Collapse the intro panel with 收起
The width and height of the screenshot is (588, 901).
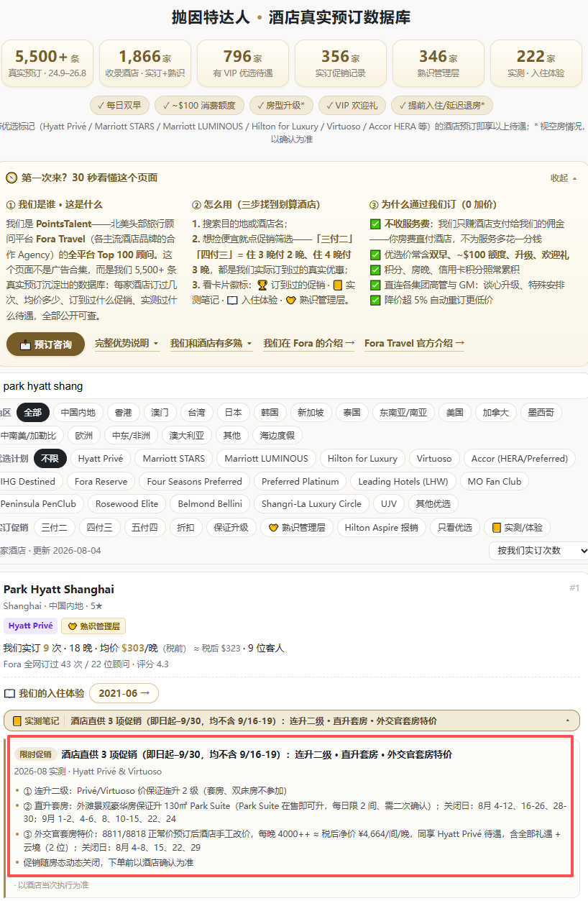click(564, 178)
